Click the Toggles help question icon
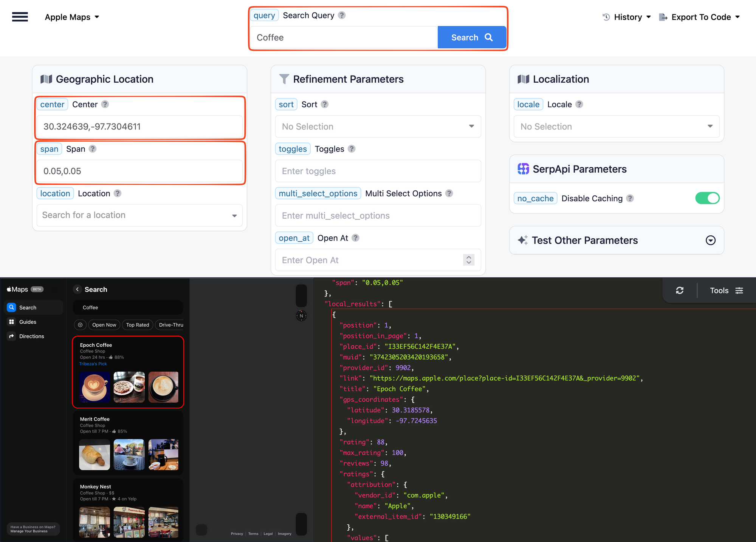 [352, 149]
